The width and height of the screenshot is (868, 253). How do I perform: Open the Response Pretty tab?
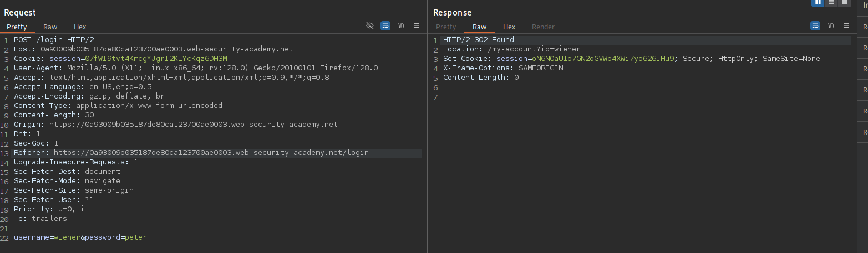point(446,27)
